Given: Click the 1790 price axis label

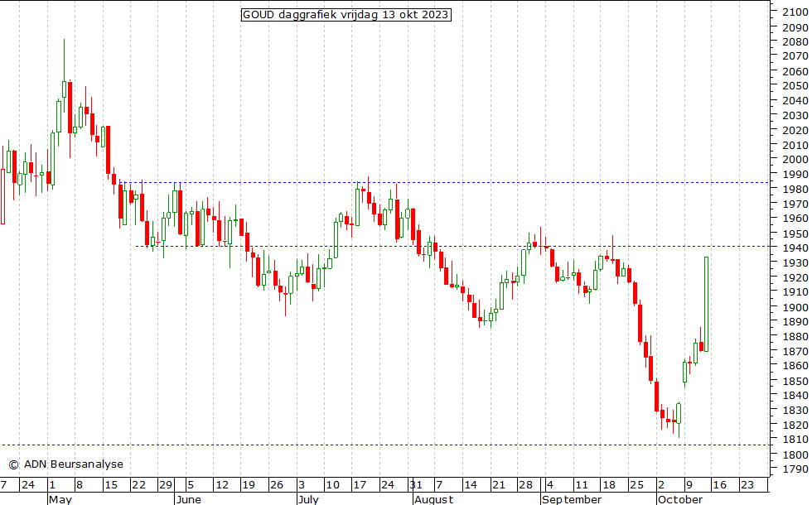Looking at the screenshot, I should tap(795, 469).
